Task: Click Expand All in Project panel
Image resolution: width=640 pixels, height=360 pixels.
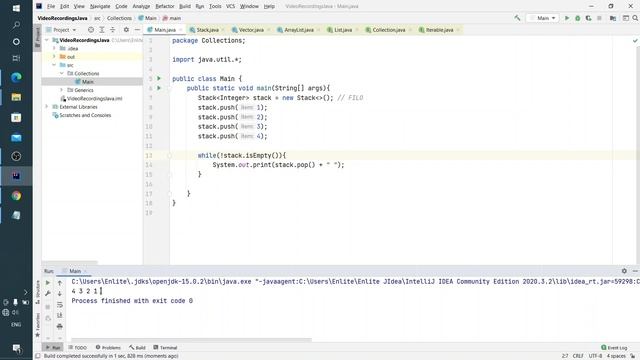Action: click(102, 30)
